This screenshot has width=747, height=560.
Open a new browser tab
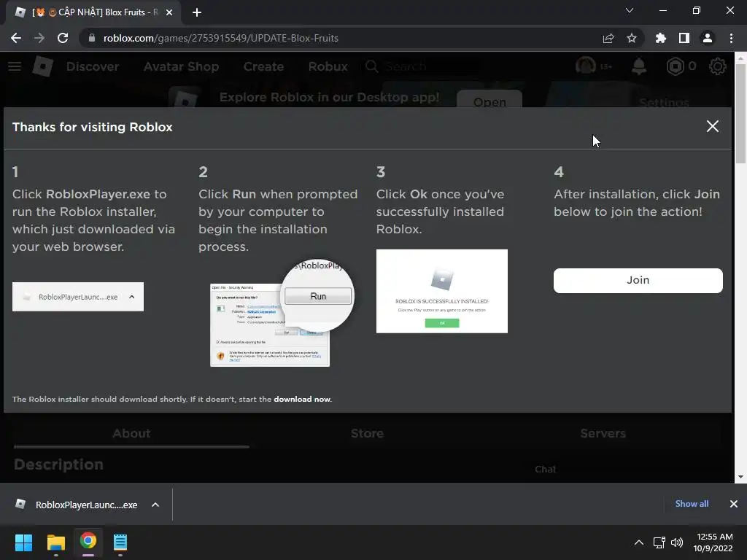coord(197,12)
